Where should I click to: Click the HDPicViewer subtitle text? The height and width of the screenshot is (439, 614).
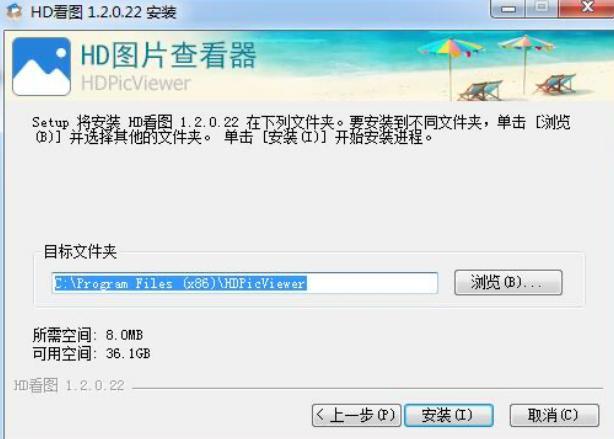click(135, 83)
